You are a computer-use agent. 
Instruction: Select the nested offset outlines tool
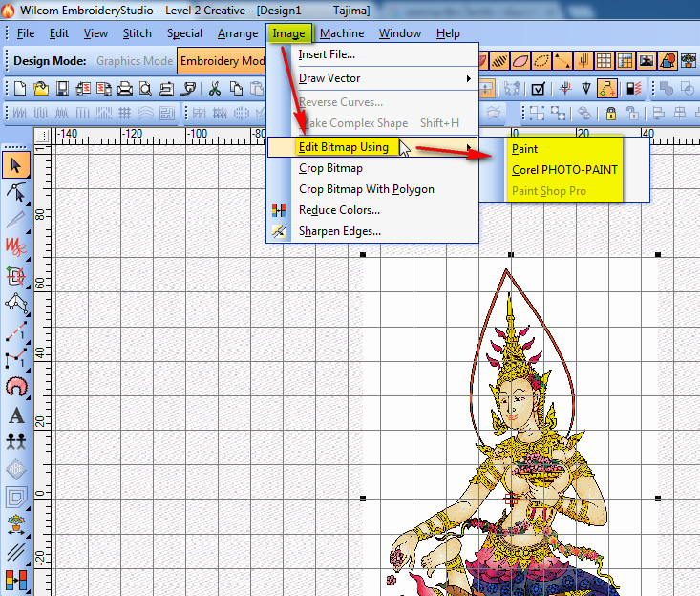click(x=16, y=497)
